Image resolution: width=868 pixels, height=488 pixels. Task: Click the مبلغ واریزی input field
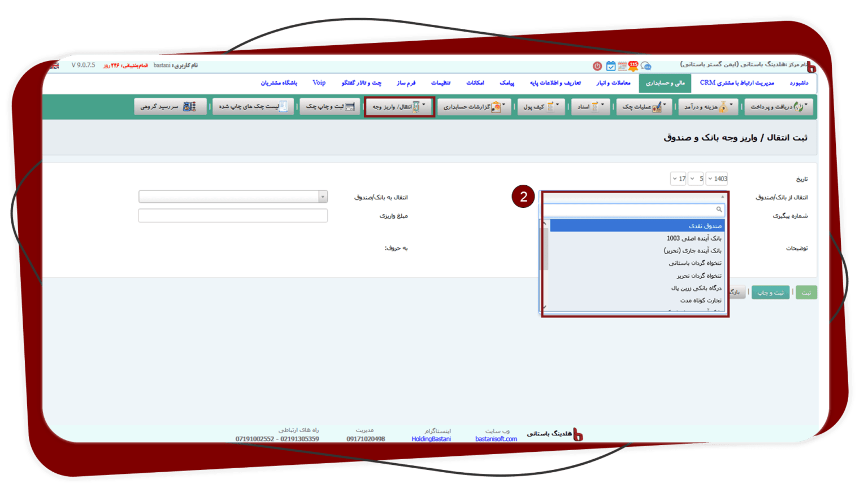click(x=233, y=216)
